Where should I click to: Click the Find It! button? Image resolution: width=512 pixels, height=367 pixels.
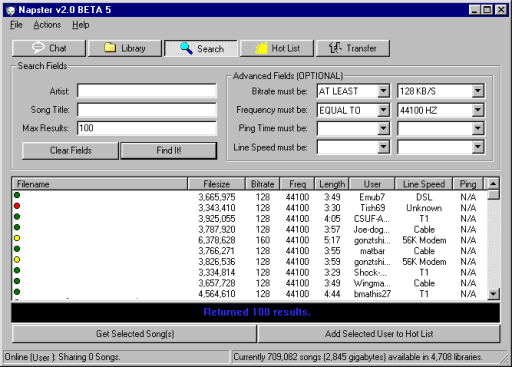click(x=169, y=151)
